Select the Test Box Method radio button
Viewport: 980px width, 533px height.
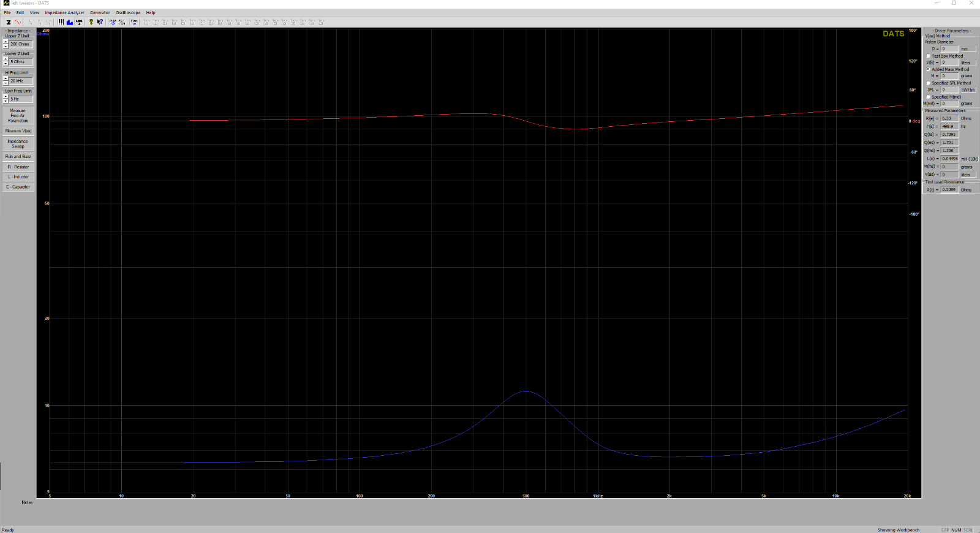tap(928, 56)
